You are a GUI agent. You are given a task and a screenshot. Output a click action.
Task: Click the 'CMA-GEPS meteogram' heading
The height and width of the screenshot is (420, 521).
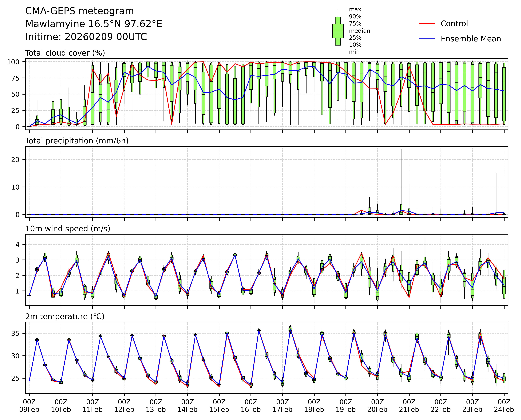click(x=80, y=11)
